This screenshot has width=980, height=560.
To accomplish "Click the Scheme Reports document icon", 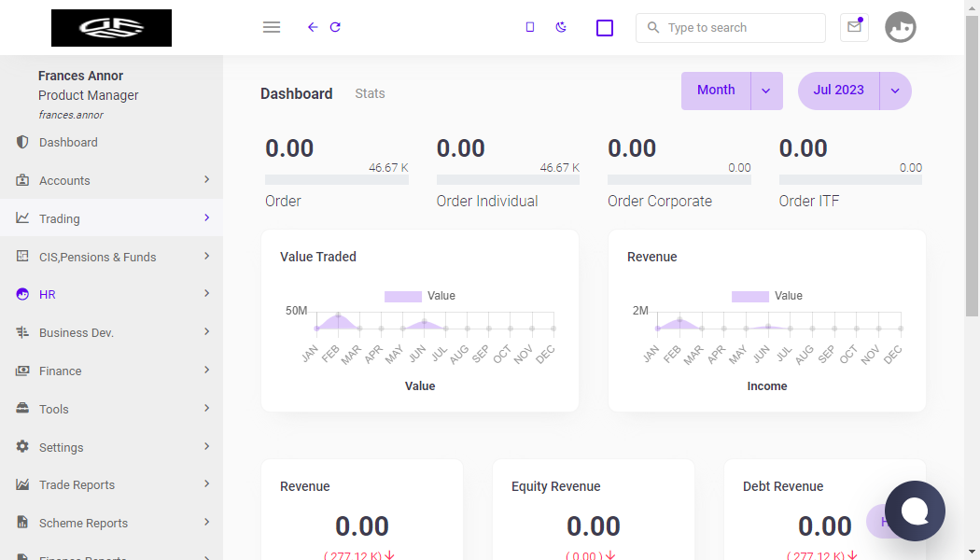I will click(x=22, y=523).
